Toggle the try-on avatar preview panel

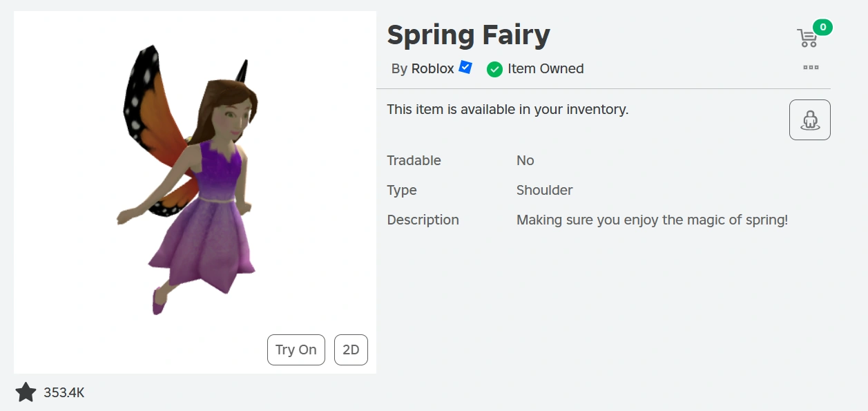[x=809, y=119]
